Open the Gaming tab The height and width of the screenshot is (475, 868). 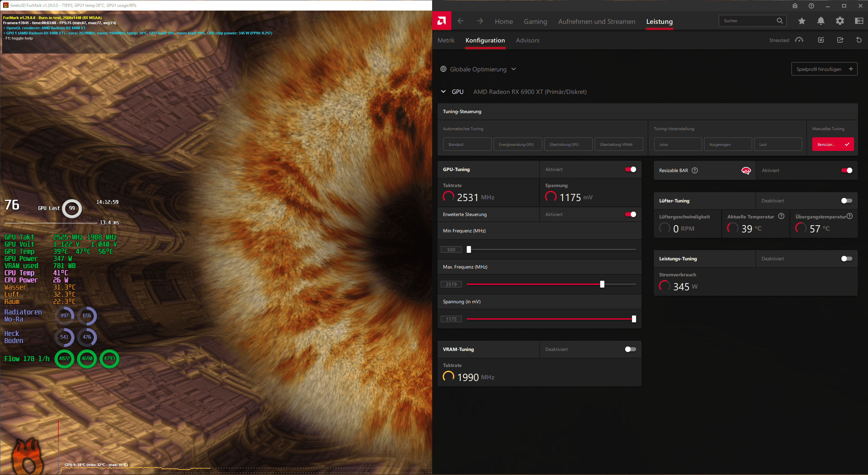[535, 21]
